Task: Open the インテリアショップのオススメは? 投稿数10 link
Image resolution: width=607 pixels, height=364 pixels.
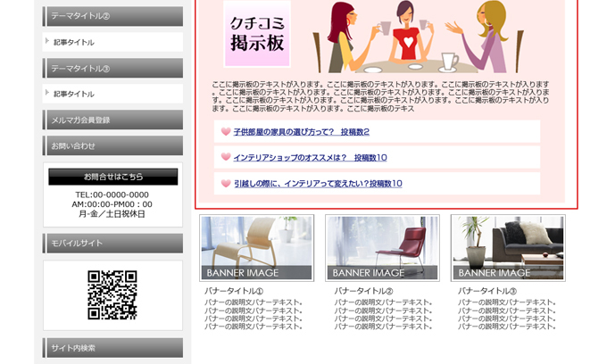Action: pyautogui.click(x=310, y=158)
